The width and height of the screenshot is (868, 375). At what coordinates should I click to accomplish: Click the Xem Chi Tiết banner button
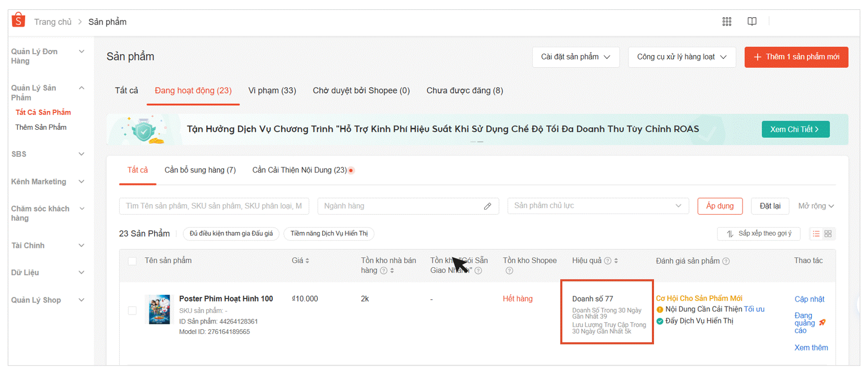795,129
